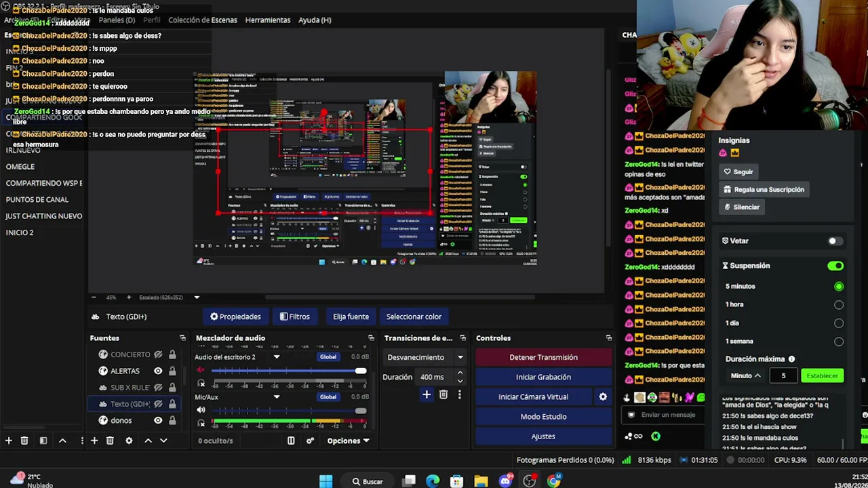
Task: Show the SUB X RULE source
Action: click(x=158, y=388)
